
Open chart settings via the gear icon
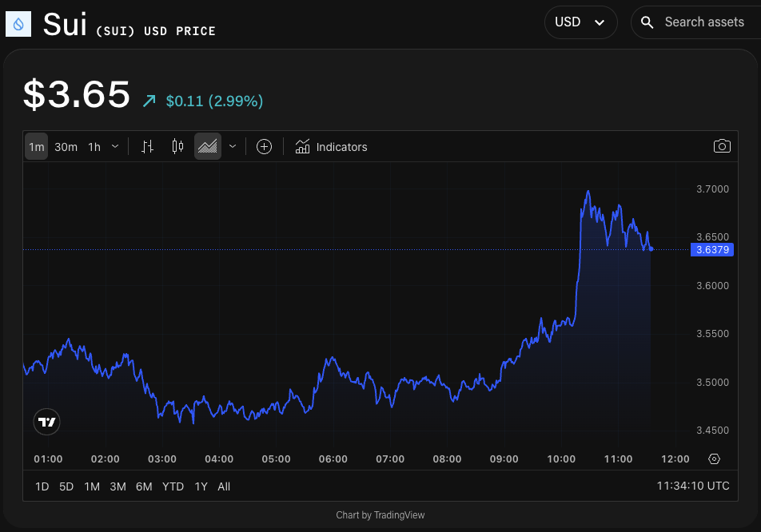[x=715, y=459]
